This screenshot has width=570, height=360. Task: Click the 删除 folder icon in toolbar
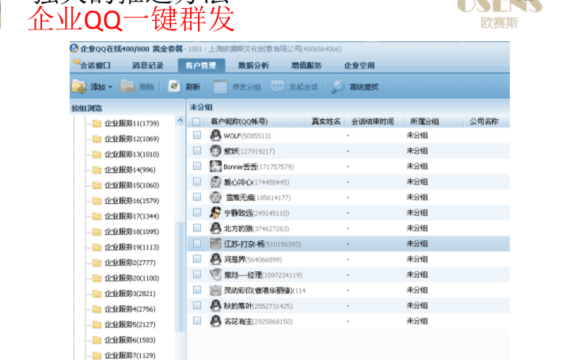[128, 86]
